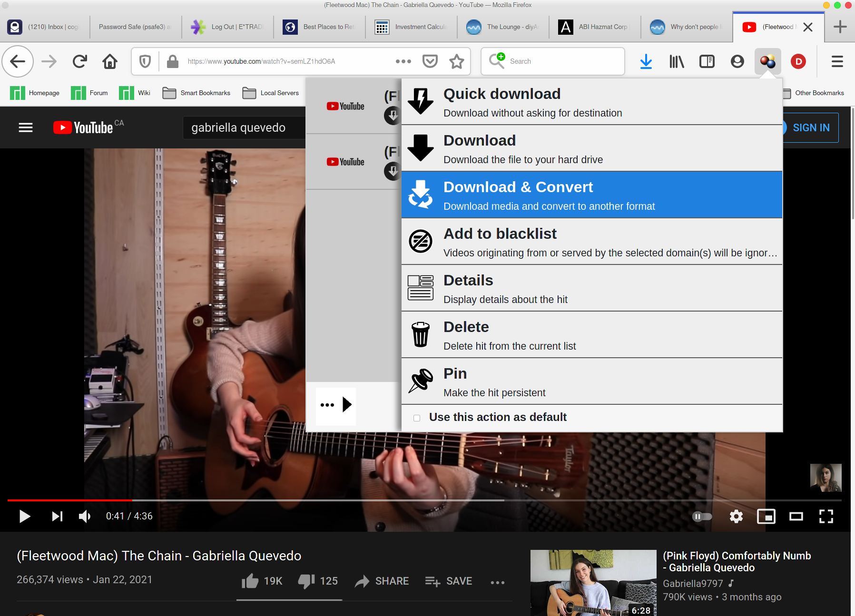The image size is (855, 616).
Task: Switch to the Inbox tab
Action: tap(45, 27)
